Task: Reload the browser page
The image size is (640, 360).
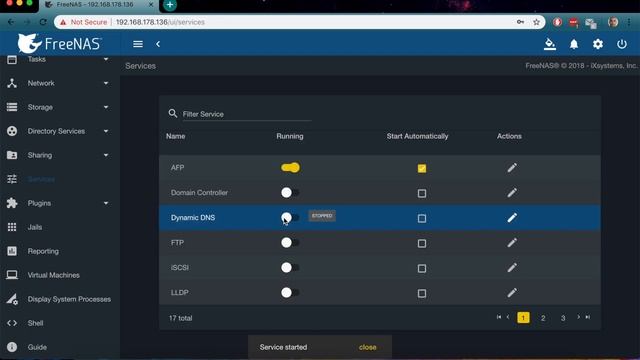Action: point(43,22)
